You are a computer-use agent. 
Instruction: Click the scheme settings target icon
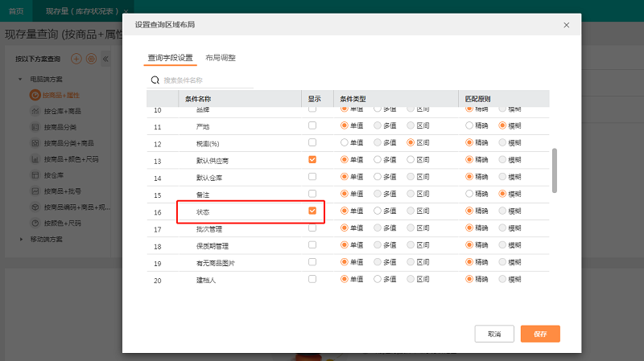[91, 59]
